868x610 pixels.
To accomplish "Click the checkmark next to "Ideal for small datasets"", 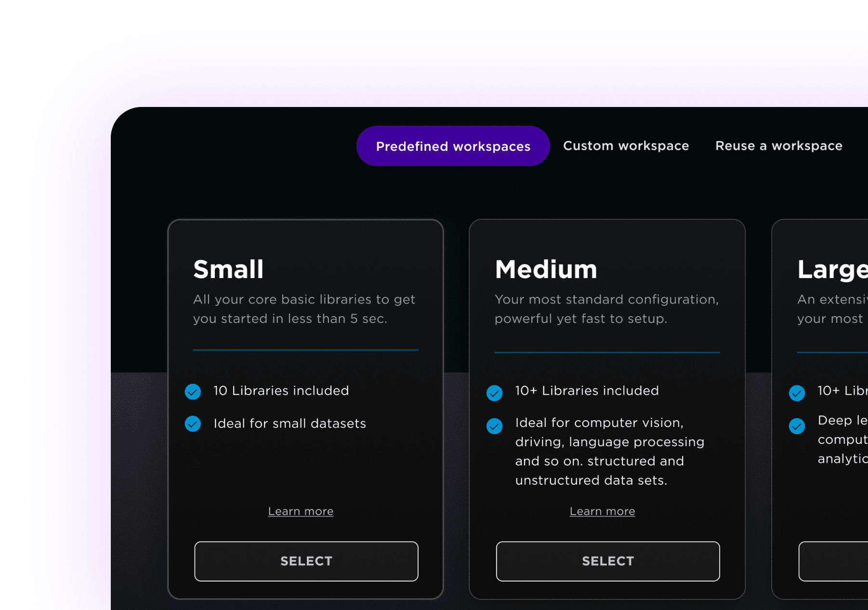I will 193,424.
